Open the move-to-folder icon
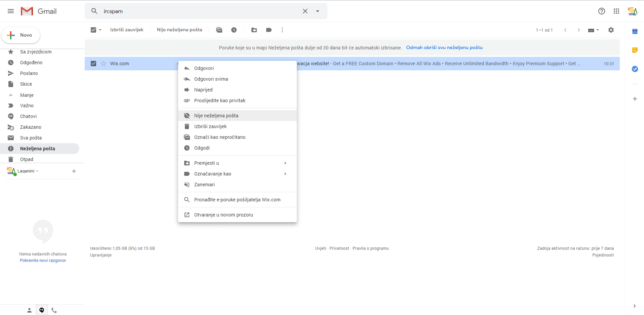644x315 pixels. [254, 30]
